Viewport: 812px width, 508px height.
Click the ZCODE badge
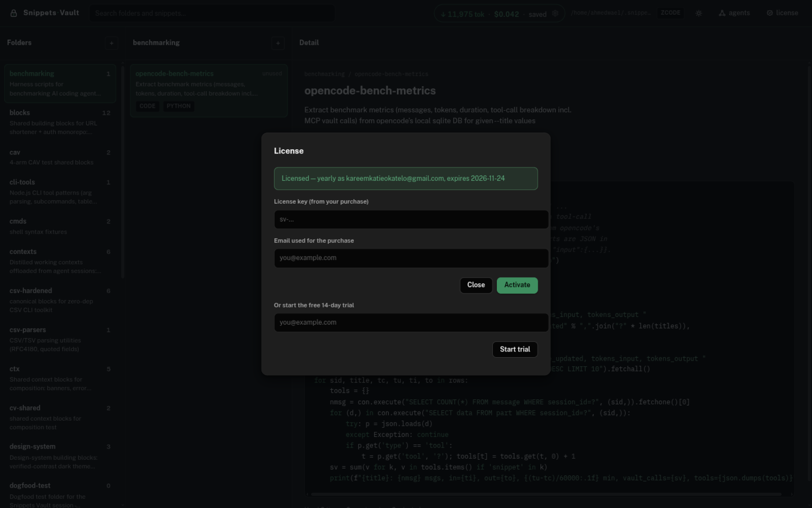[x=670, y=13]
